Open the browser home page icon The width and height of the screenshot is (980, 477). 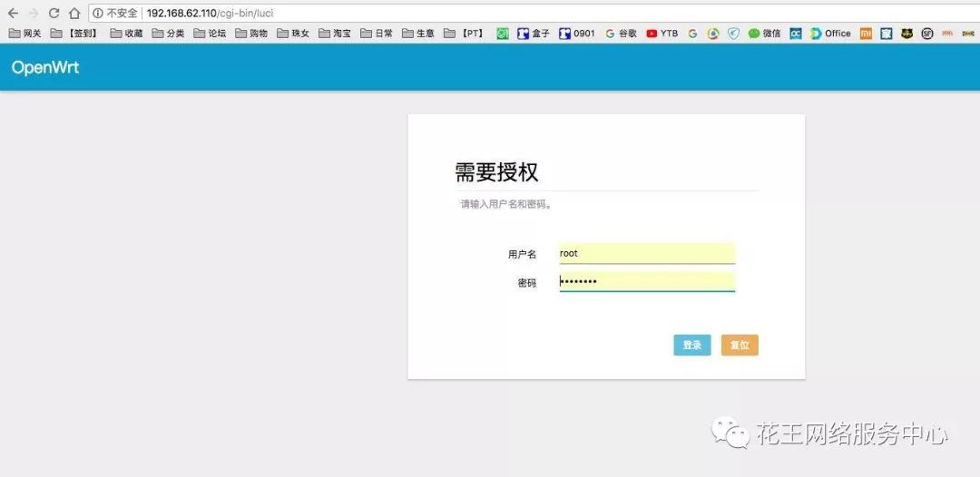point(74,13)
